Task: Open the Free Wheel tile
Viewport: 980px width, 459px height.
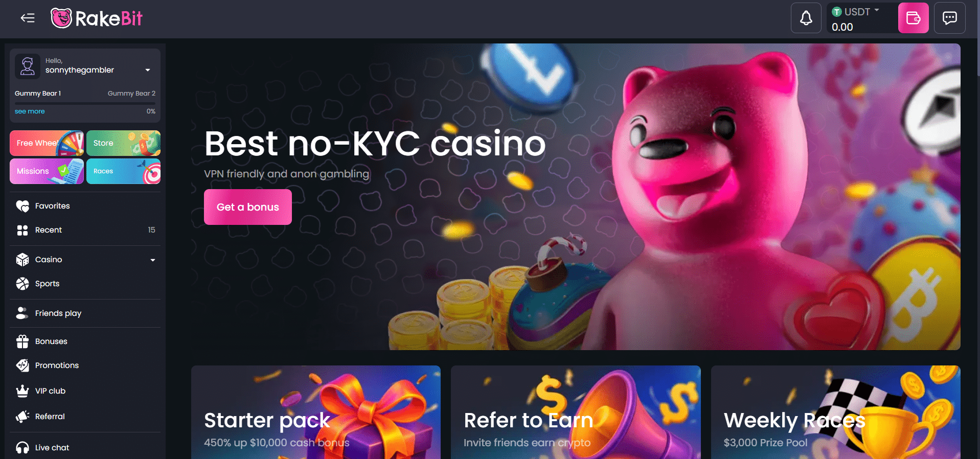Action: 47,143
